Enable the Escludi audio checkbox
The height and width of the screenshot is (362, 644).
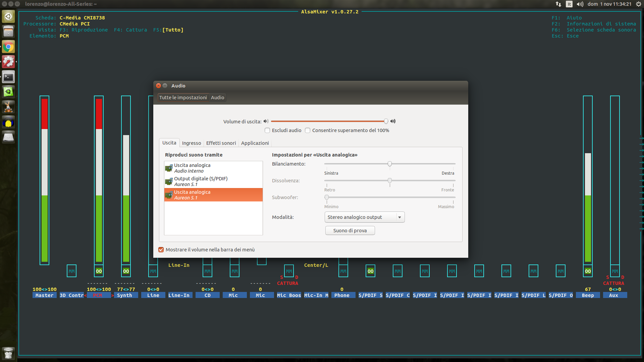coord(267,130)
